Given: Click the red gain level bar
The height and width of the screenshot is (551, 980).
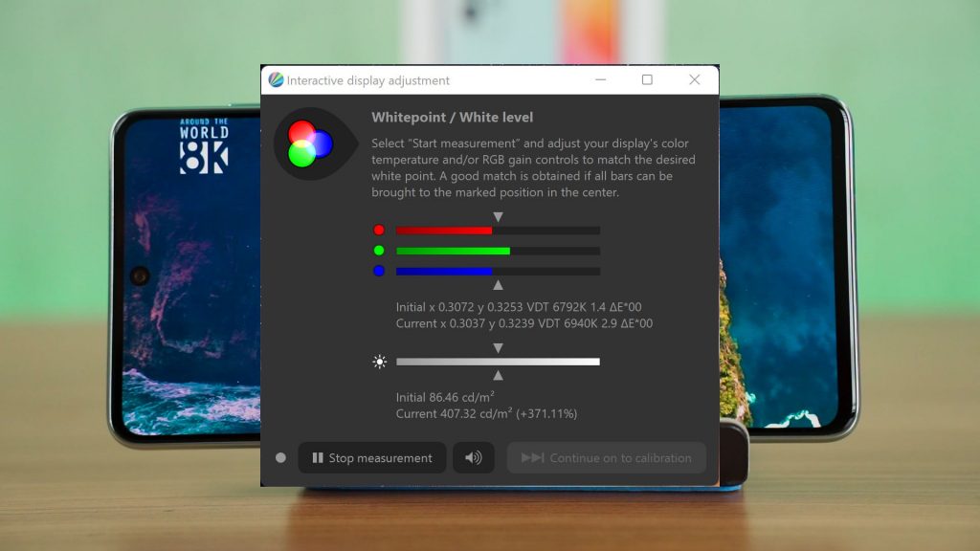Looking at the screenshot, I should (x=498, y=231).
